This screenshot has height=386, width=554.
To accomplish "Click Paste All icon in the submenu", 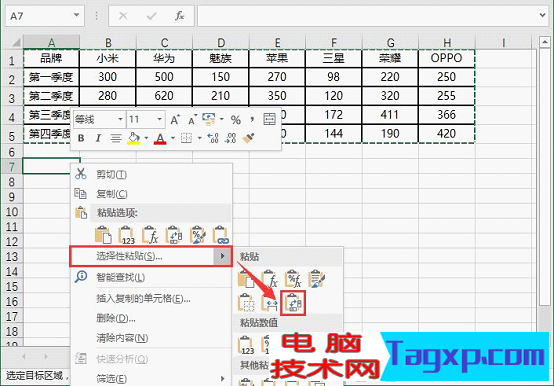I will 246,279.
